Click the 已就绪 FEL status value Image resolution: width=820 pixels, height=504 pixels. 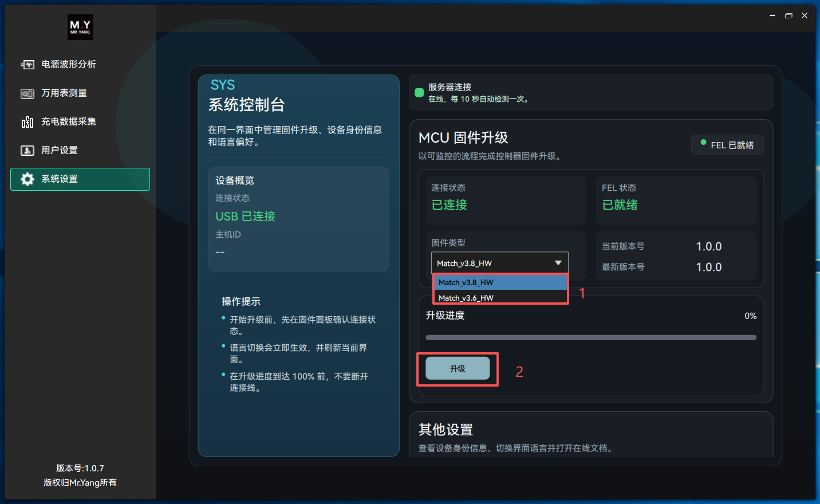[x=620, y=205]
